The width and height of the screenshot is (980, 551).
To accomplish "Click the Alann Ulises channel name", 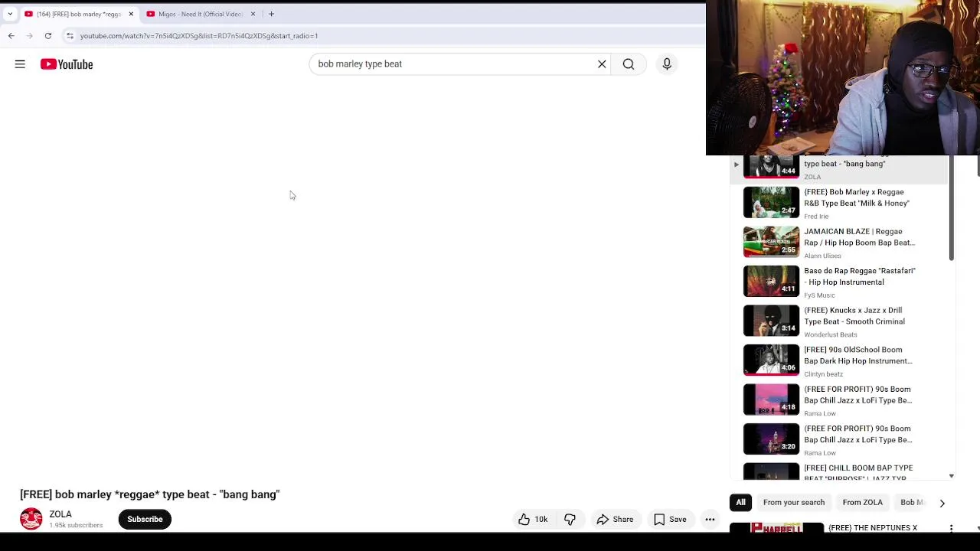I will (x=822, y=256).
